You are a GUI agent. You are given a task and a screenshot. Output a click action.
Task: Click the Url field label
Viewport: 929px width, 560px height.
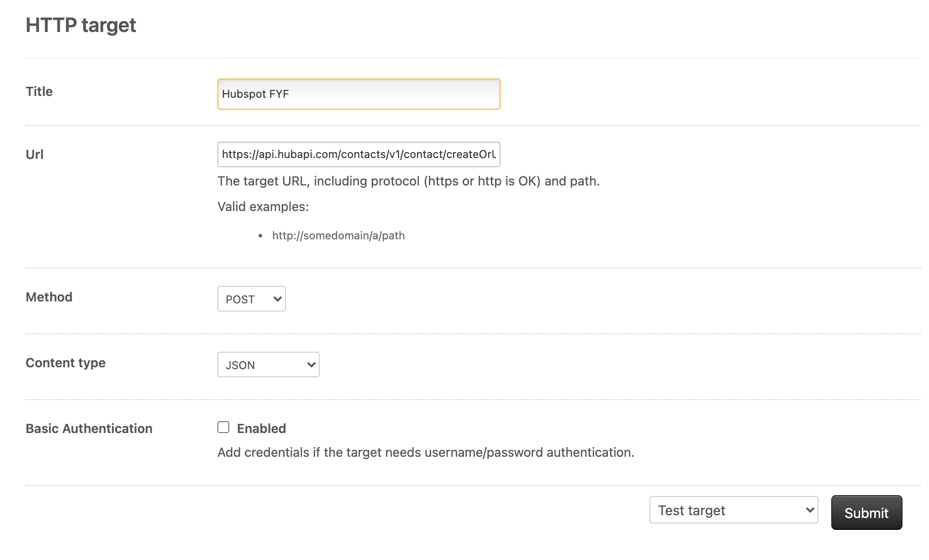35,154
